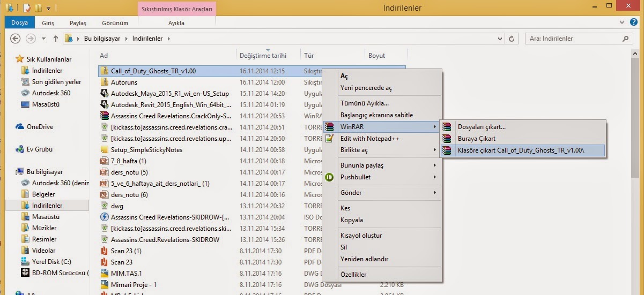Click the Müzikler folder icon
The height and width of the screenshot is (295, 644).
click(x=25, y=228)
